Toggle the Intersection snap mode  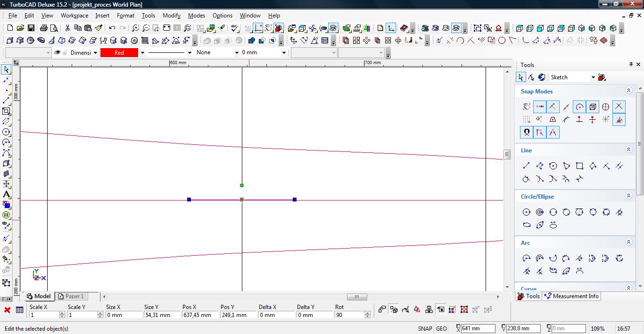tap(619, 107)
